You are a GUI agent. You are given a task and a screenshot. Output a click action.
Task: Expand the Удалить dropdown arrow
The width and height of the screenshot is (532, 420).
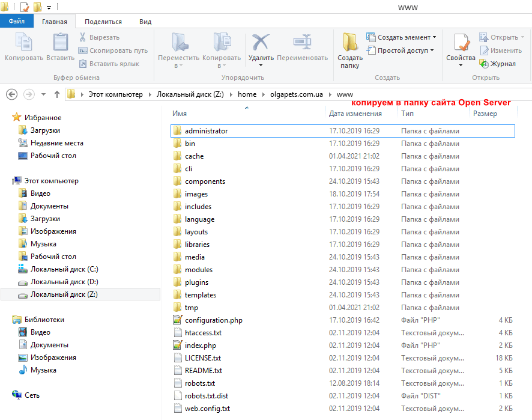261,65
